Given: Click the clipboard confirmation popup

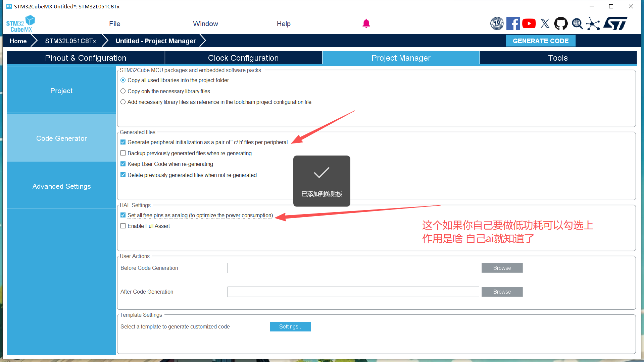Looking at the screenshot, I should [x=322, y=181].
